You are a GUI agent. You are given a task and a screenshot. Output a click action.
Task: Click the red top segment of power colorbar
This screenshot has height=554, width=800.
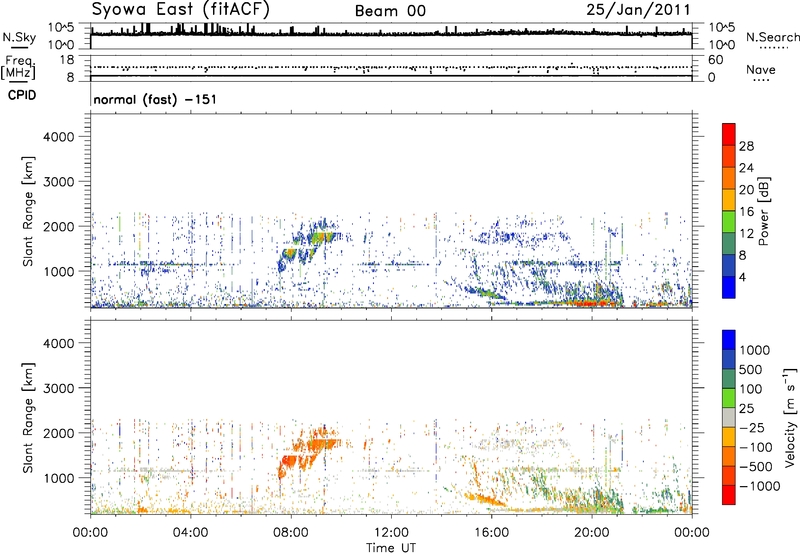click(x=729, y=134)
